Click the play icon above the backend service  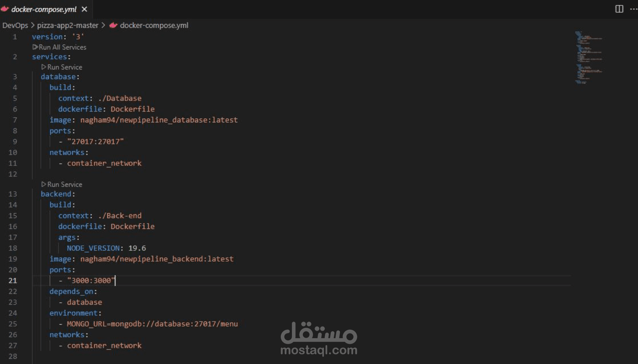[x=44, y=184]
